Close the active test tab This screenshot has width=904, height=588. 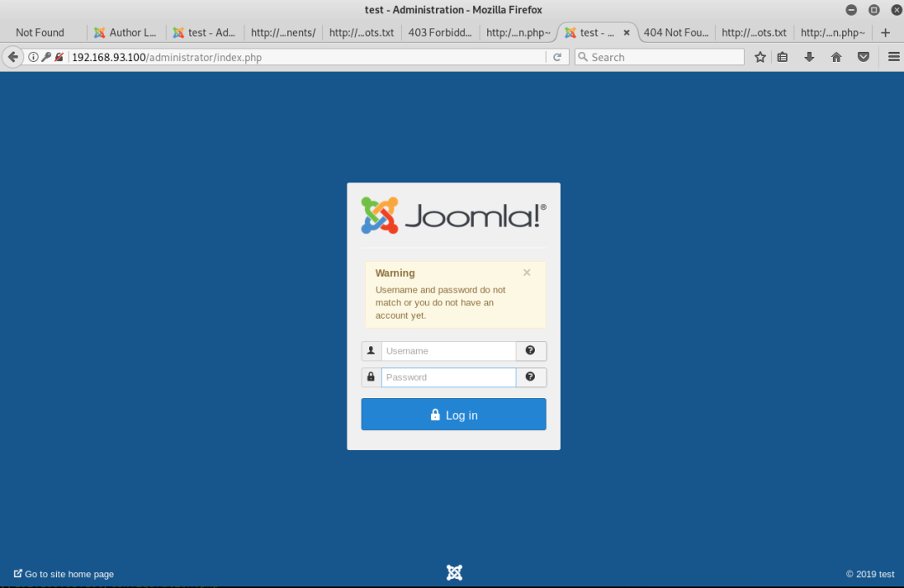[627, 33]
